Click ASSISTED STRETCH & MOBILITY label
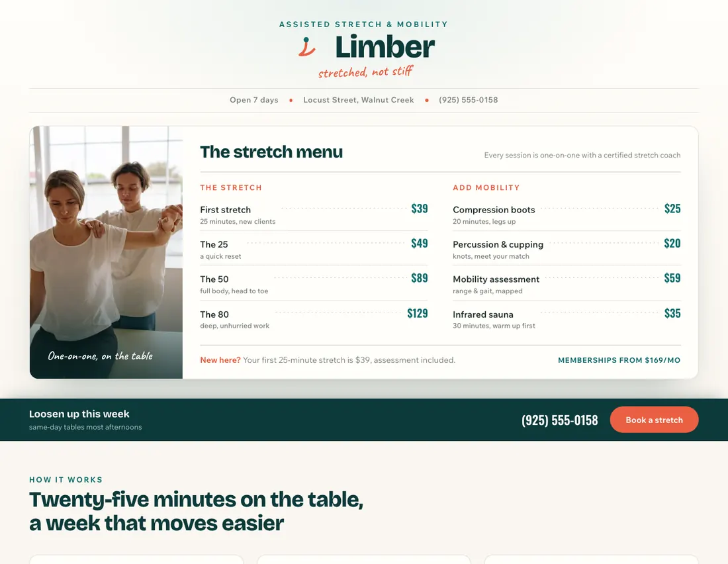728x564 pixels. (x=363, y=24)
